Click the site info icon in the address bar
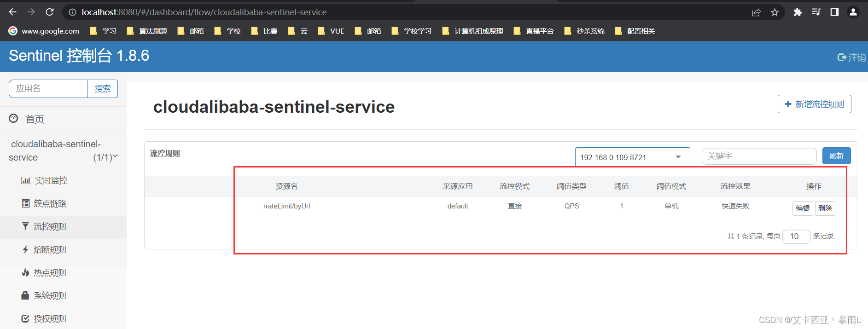 coord(72,12)
